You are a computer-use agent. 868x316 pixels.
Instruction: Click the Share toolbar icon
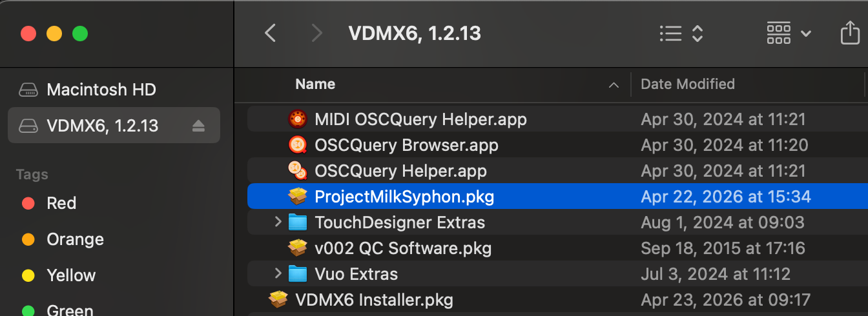pos(850,33)
